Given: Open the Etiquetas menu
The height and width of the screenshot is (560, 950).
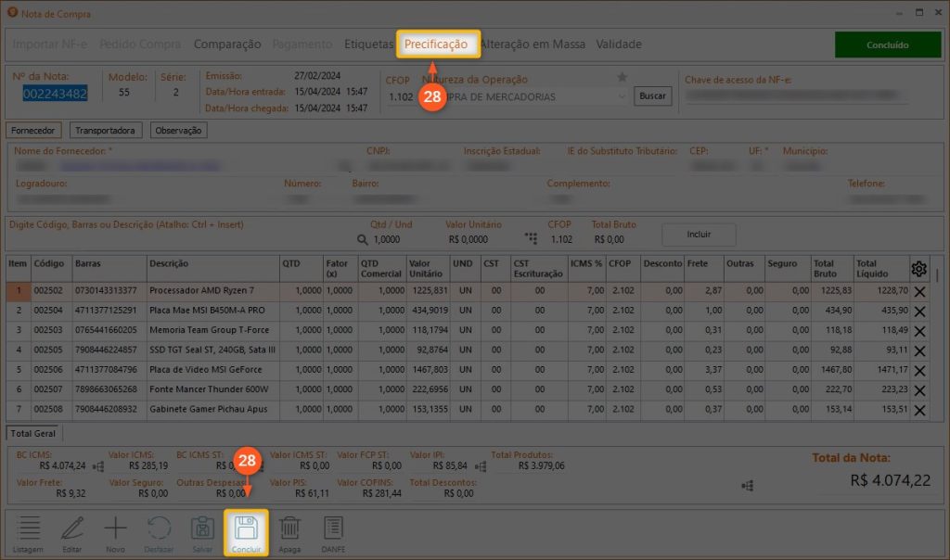Looking at the screenshot, I should pos(368,44).
